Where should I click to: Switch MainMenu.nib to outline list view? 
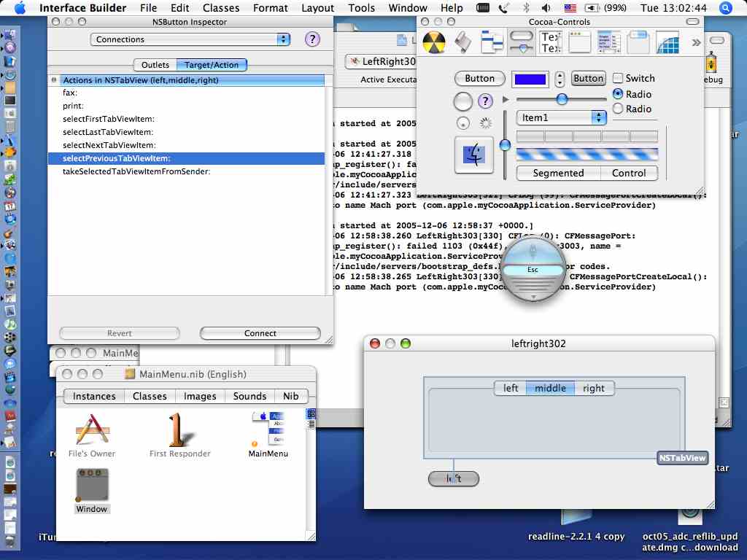point(311,424)
